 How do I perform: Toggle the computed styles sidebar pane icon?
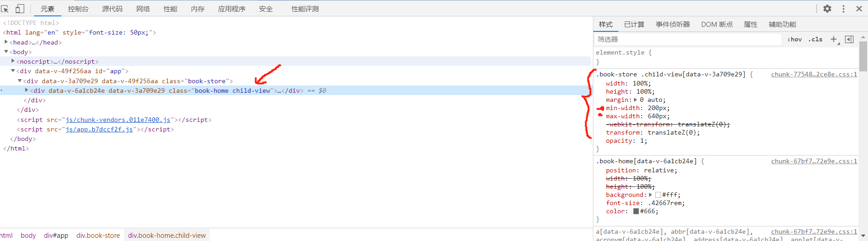click(849, 40)
